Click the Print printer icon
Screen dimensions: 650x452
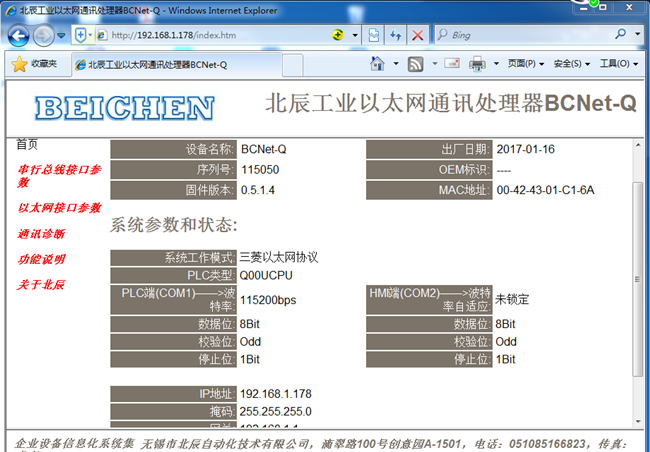477,64
